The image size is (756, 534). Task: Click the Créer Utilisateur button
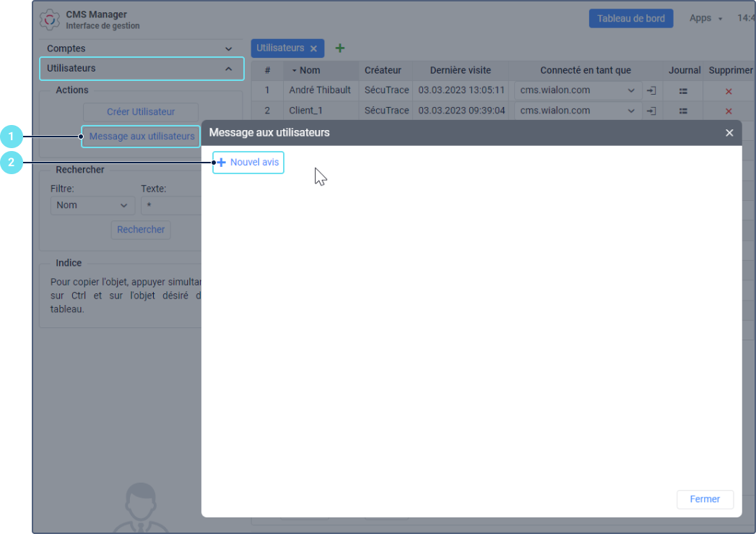coord(140,112)
